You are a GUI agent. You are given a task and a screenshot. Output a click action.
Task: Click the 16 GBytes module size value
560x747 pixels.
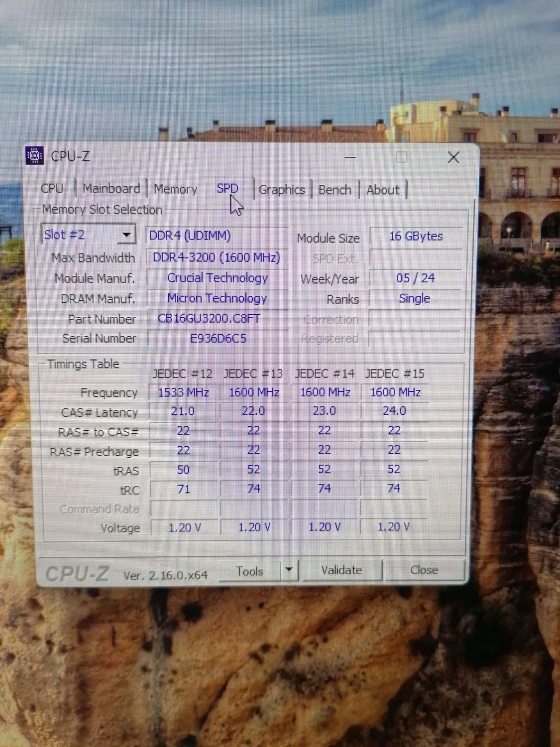coord(416,236)
